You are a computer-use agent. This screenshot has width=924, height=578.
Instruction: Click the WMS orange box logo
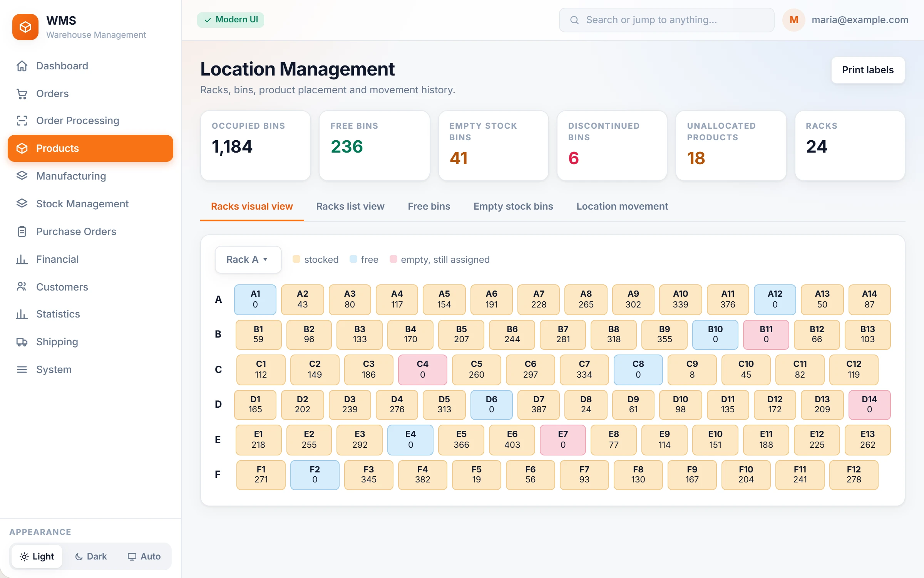pos(25,27)
